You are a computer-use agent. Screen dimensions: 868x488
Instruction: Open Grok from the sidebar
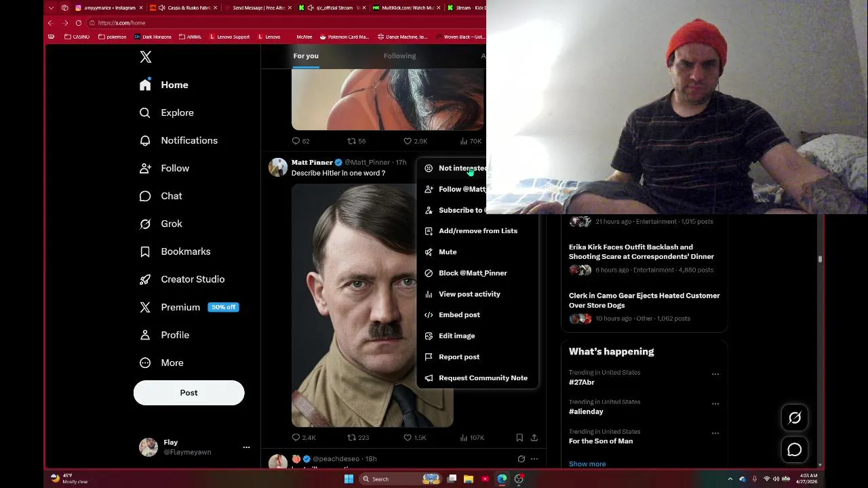[161, 224]
